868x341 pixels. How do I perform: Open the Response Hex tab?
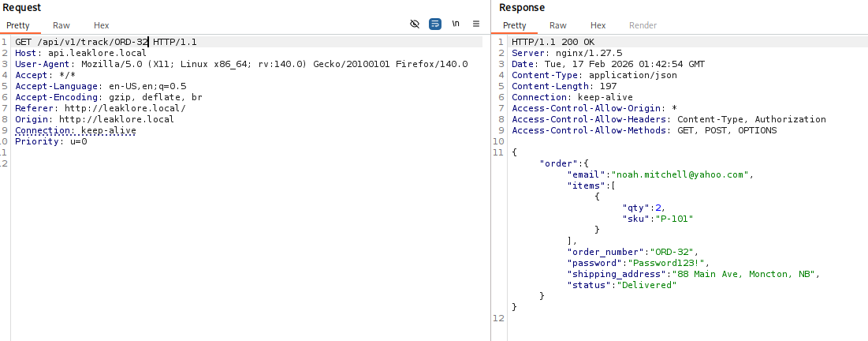598,25
